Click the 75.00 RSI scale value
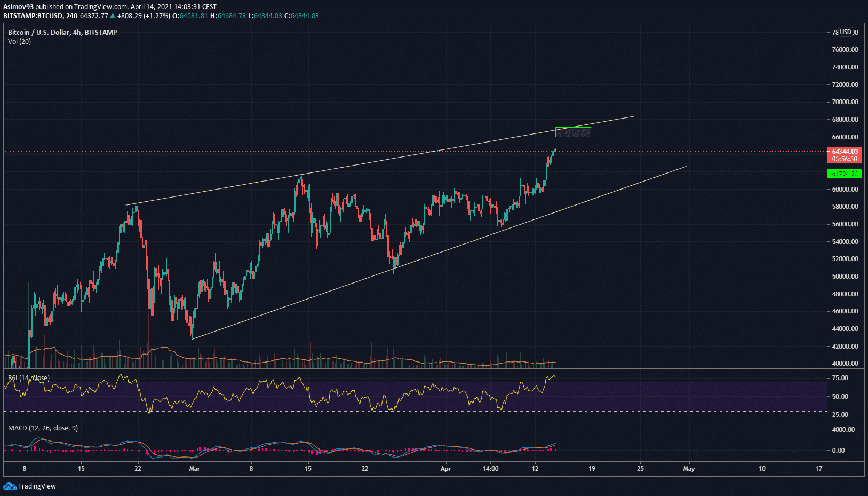Screen dimensions: 868x496 [x=840, y=378]
